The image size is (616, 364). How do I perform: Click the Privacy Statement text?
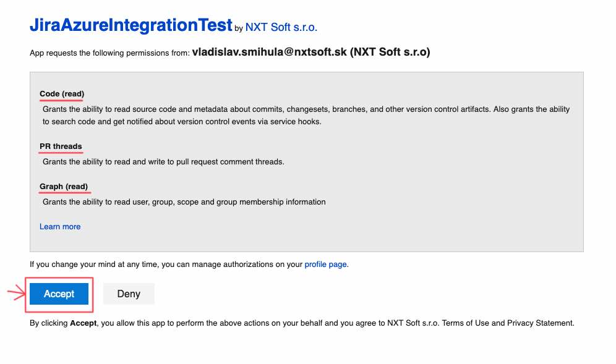click(x=540, y=323)
